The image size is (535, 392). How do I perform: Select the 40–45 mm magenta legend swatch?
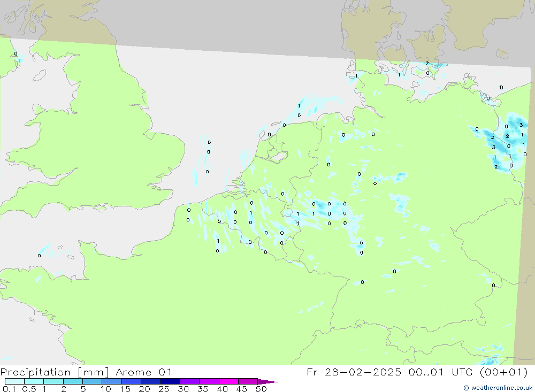coord(228,381)
